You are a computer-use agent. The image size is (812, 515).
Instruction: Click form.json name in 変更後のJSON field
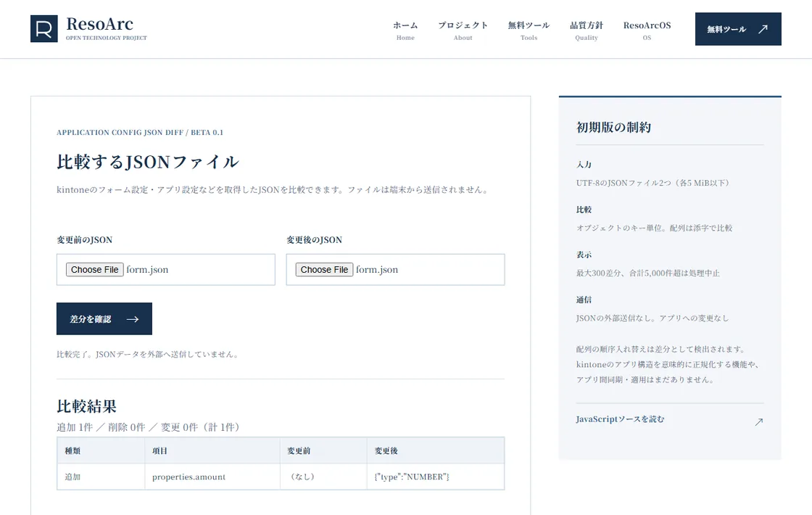click(x=377, y=269)
